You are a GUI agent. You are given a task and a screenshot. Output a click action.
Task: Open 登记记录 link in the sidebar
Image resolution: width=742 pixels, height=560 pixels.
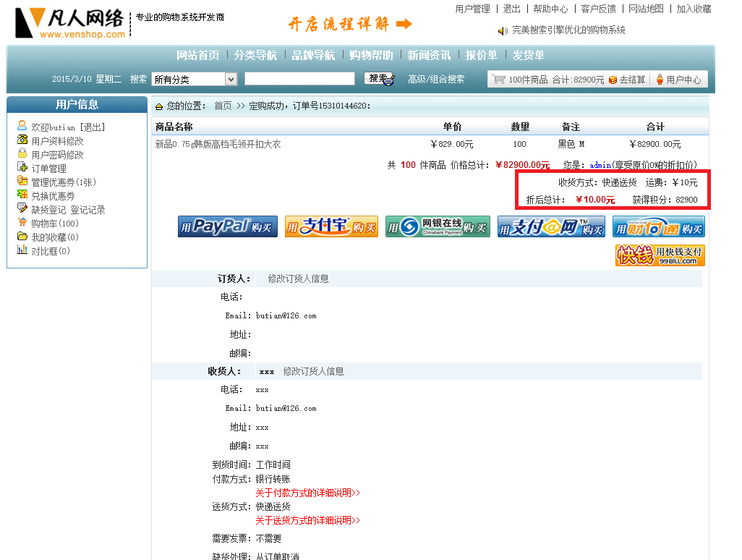click(x=88, y=210)
